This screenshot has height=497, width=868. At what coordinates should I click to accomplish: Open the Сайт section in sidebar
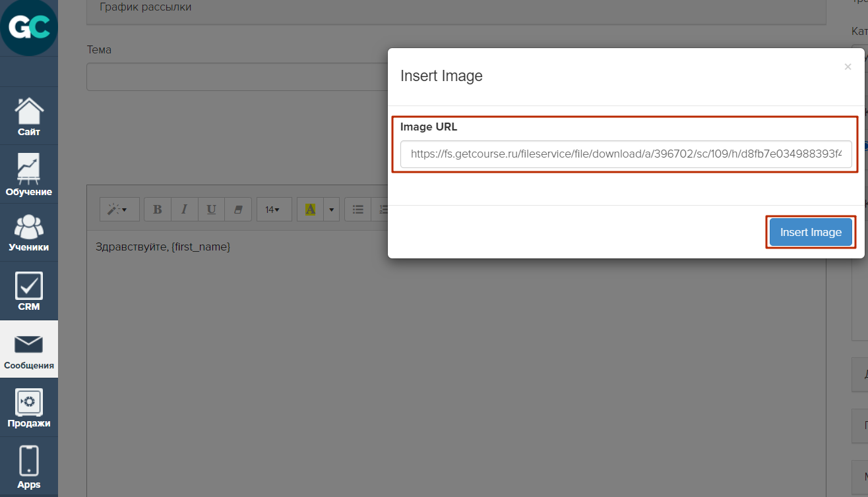click(x=29, y=117)
